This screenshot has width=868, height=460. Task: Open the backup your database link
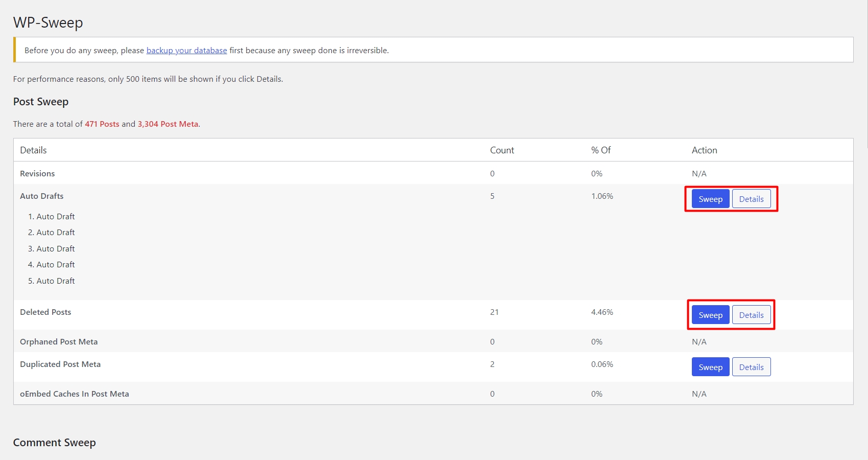186,50
